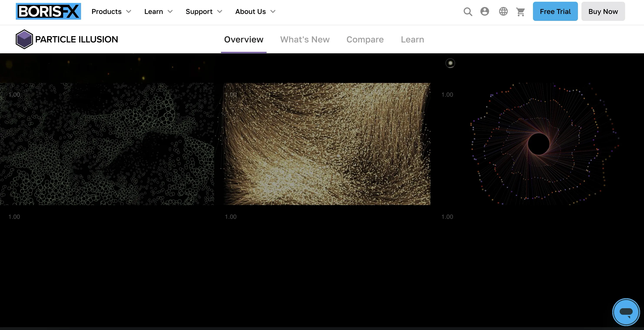Click the Free Trial button
Screen dimensions: 644x330
click(555, 12)
